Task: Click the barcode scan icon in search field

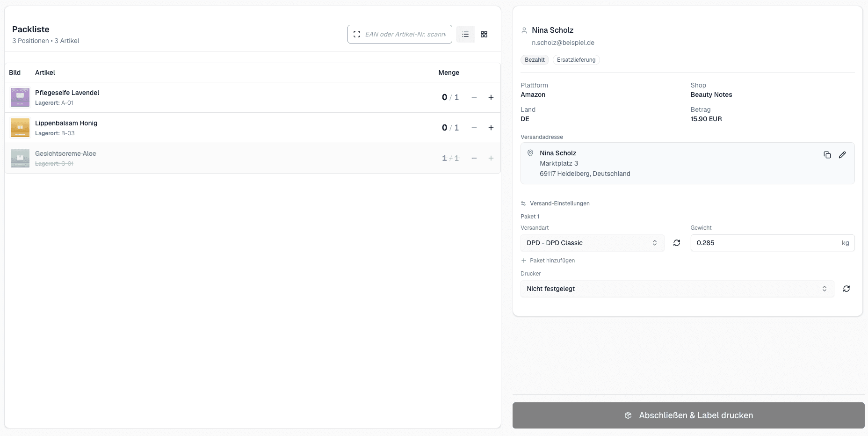Action: click(357, 34)
